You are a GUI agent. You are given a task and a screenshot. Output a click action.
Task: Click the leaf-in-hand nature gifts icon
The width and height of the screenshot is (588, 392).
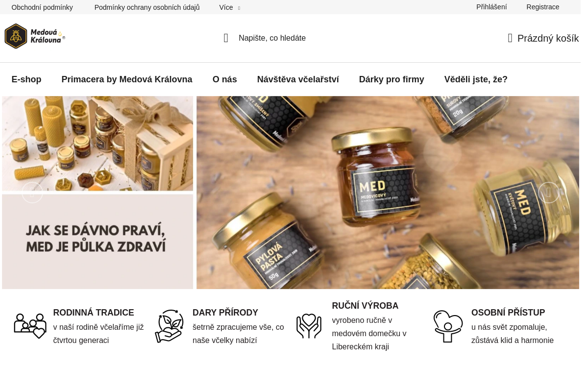(x=170, y=326)
